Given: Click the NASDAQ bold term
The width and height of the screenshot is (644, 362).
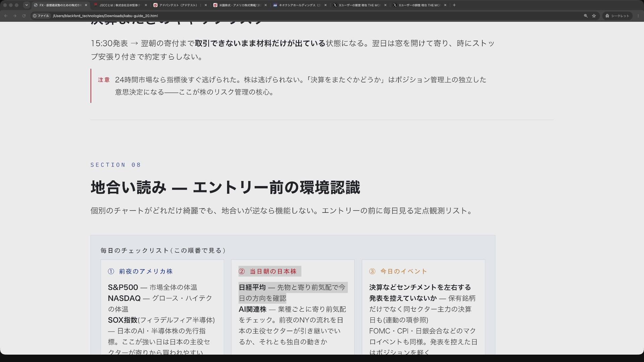Looking at the screenshot, I should (x=124, y=298).
